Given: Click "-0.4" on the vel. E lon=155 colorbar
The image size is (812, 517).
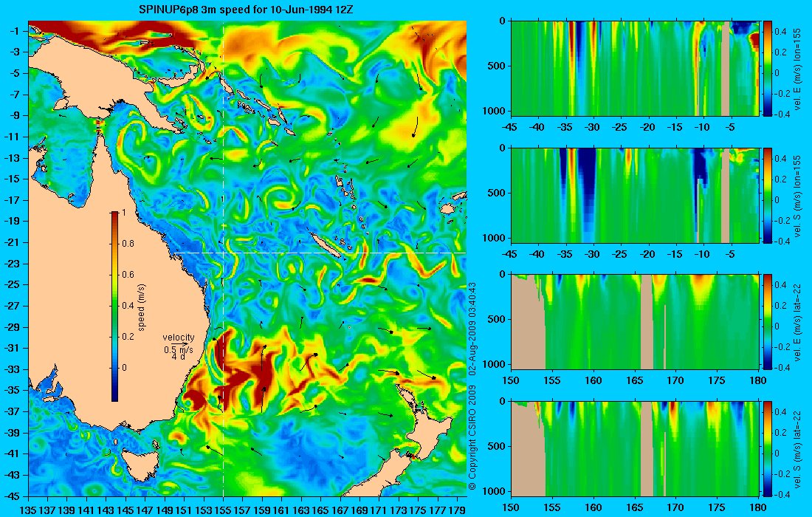Looking at the screenshot, I should click(x=782, y=114).
